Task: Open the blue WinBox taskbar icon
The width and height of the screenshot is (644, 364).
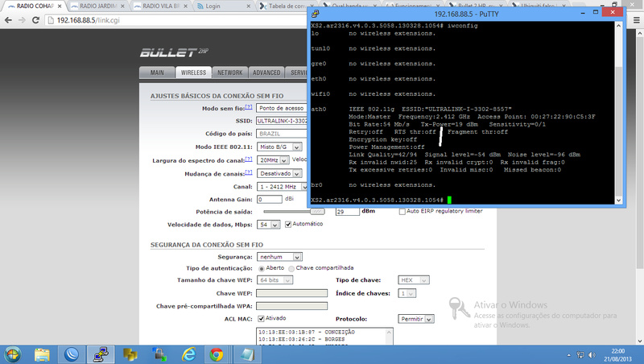Action: 72,354
